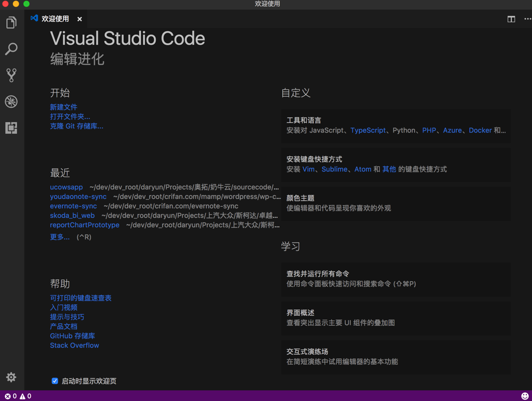Open recent project evernote-sync
The height and width of the screenshot is (401, 532).
pyautogui.click(x=73, y=206)
